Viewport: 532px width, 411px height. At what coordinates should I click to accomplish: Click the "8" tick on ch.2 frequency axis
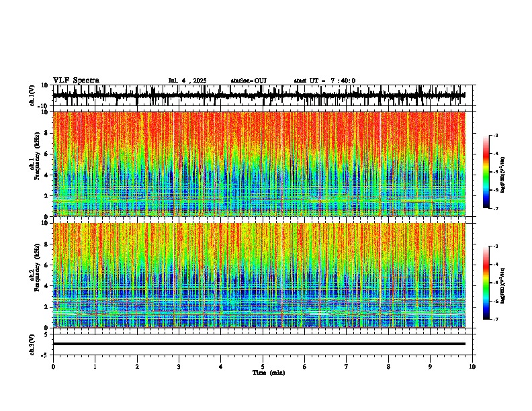pos(47,244)
